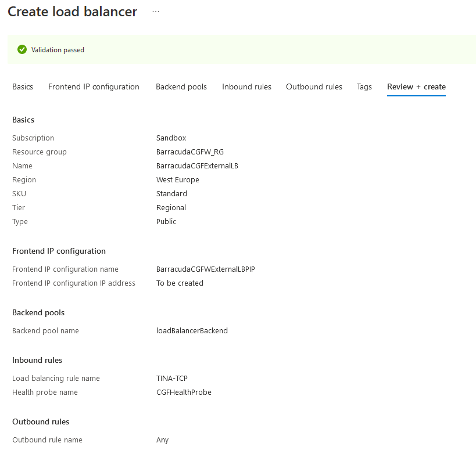View the Inbound rules tab
476x461 pixels.
tap(246, 87)
